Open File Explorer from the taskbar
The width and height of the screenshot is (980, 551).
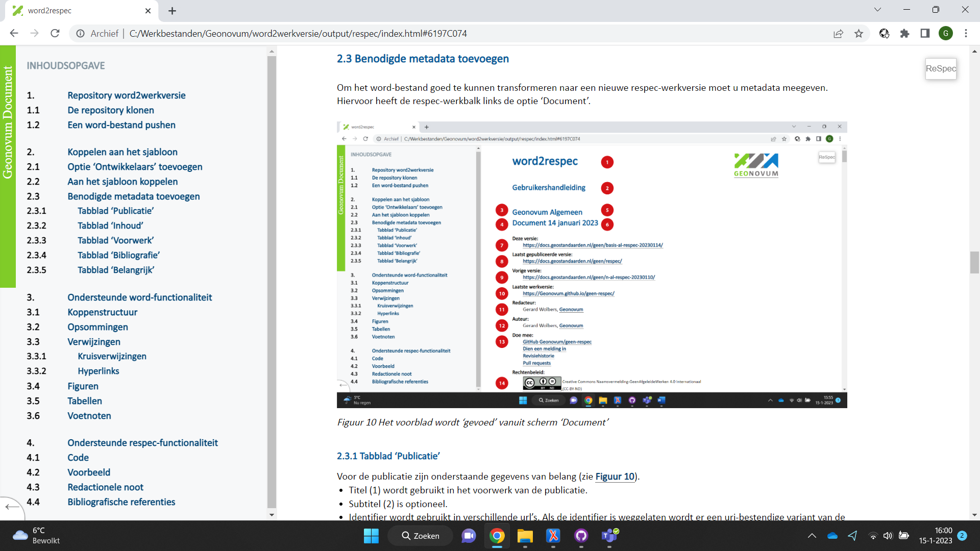[x=525, y=536]
